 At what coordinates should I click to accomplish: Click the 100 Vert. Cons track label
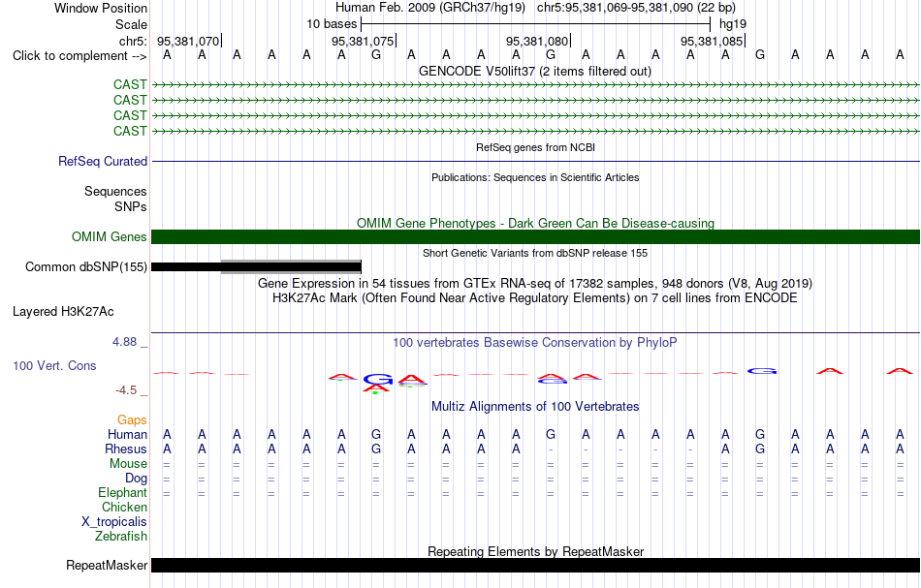[x=54, y=365]
